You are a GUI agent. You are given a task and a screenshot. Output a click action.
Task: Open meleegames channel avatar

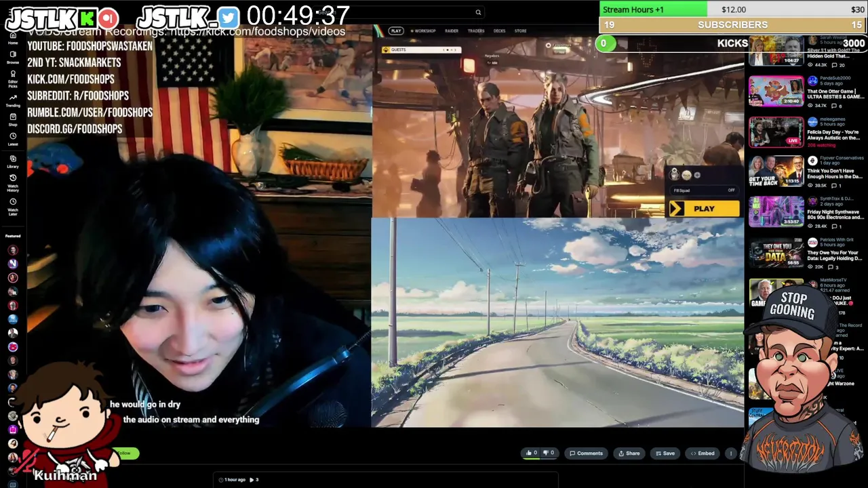pos(812,121)
